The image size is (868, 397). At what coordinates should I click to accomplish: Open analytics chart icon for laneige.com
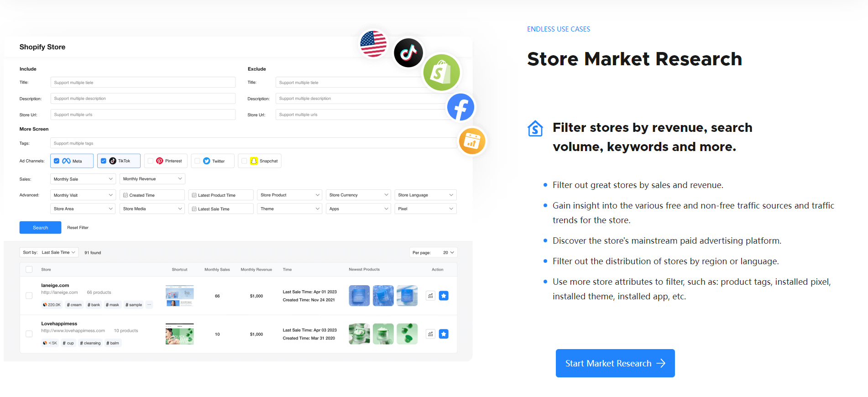[x=430, y=296]
